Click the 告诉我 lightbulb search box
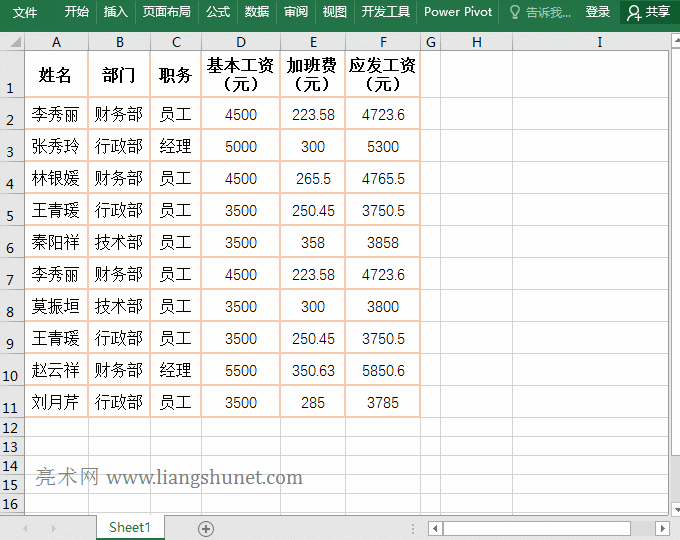The width and height of the screenshot is (680, 540). coord(540,12)
